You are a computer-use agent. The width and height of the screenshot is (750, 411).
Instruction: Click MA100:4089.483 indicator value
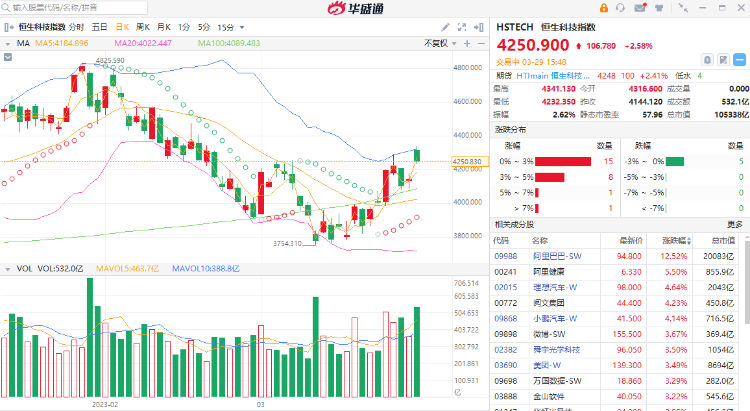click(229, 44)
